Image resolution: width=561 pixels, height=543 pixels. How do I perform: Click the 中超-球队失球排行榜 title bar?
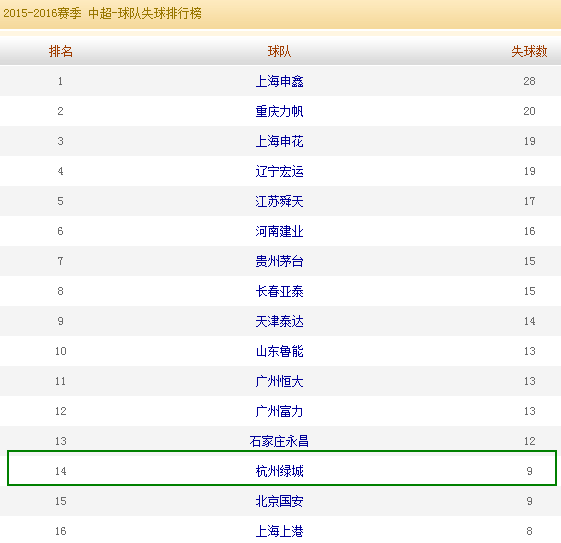tap(145, 14)
